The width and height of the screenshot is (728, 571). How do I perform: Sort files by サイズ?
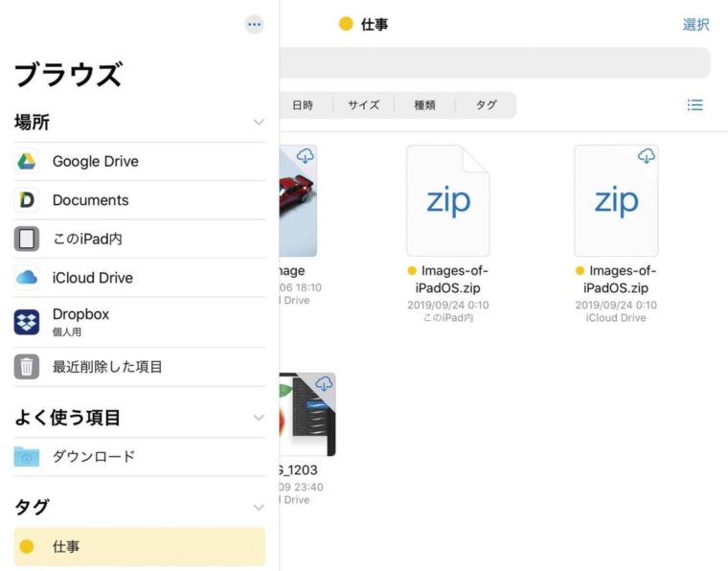pyautogui.click(x=364, y=105)
